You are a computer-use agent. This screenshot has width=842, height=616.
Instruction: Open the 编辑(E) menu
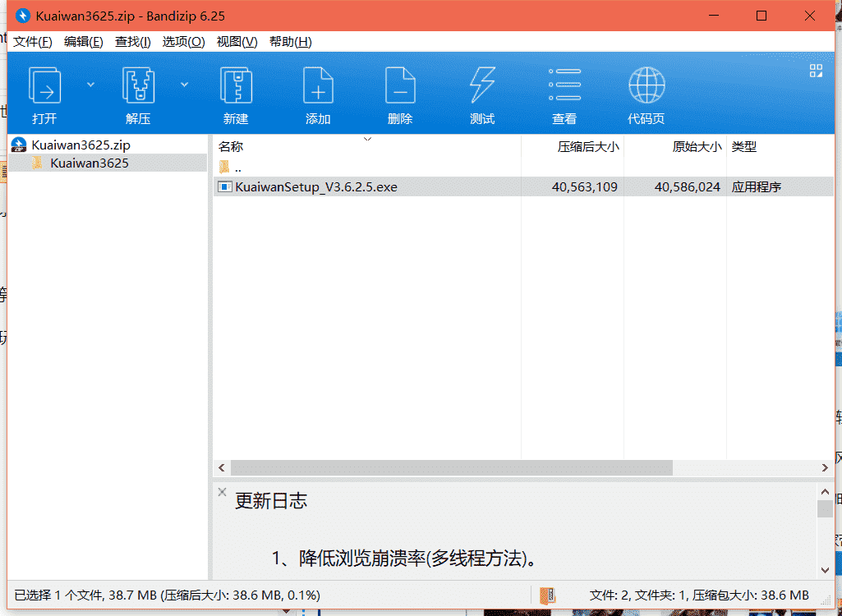[83, 42]
